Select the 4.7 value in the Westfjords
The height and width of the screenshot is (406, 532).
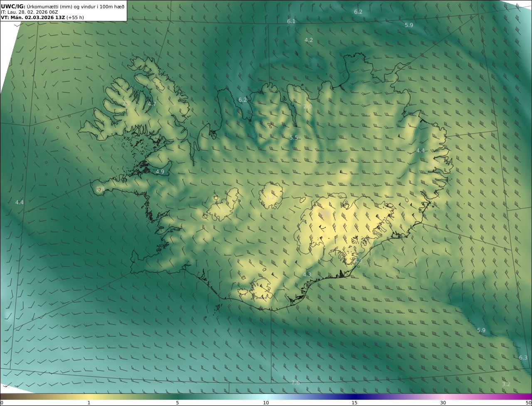coord(152,104)
